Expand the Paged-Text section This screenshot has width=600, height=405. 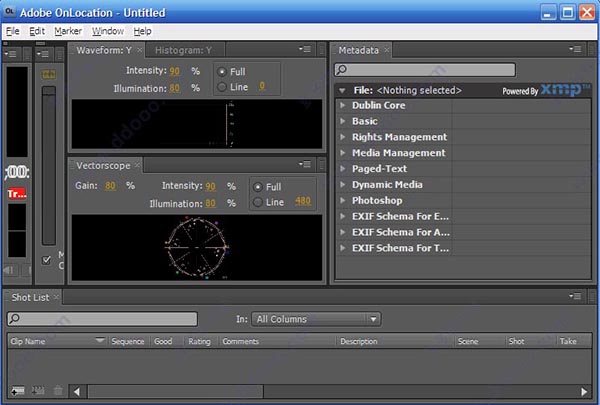[342, 169]
